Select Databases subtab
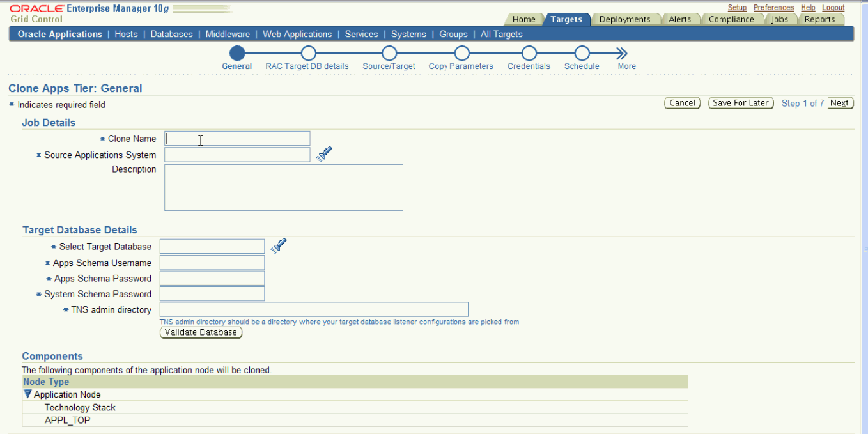The image size is (868, 434). pos(171,34)
